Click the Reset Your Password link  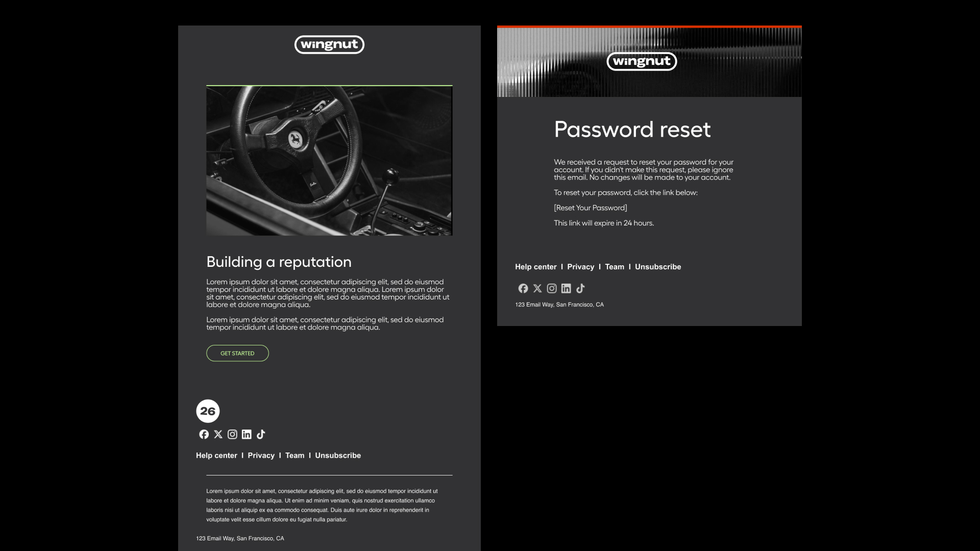pyautogui.click(x=591, y=208)
